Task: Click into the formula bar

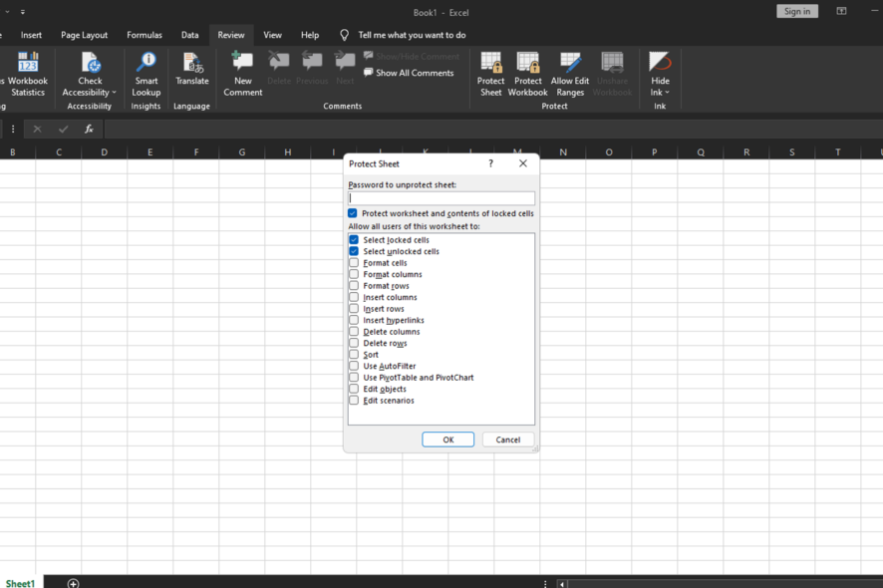Action: (x=492, y=129)
